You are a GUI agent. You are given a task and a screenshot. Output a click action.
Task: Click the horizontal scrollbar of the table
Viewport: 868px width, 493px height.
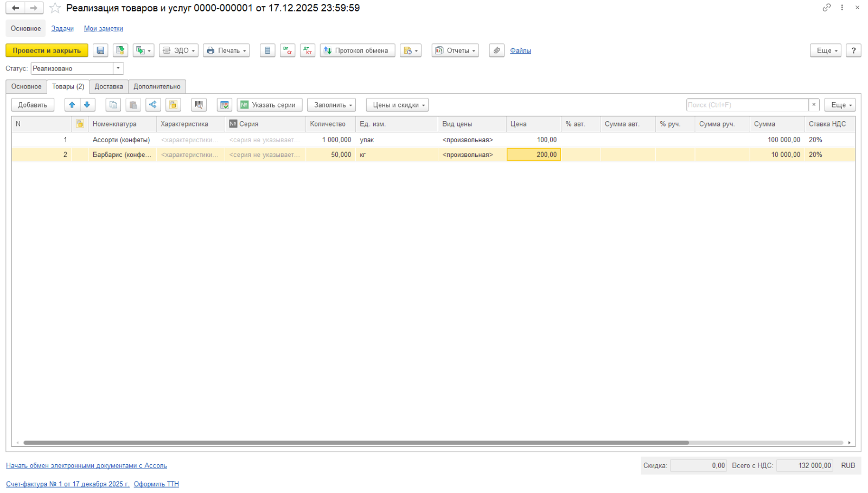coord(356,443)
